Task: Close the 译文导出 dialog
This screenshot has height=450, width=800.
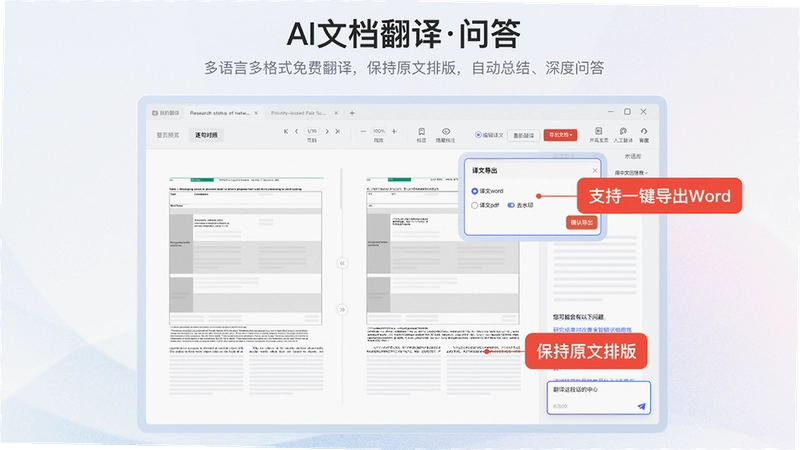Action: (594, 170)
